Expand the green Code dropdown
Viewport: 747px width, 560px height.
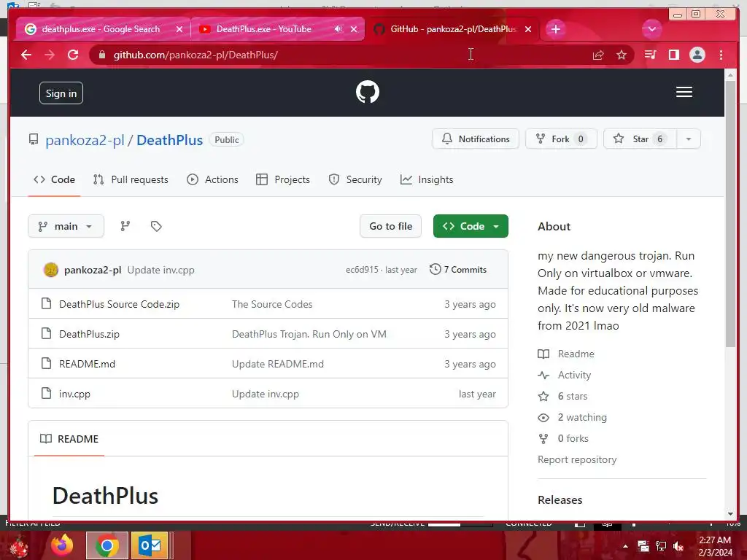click(471, 226)
